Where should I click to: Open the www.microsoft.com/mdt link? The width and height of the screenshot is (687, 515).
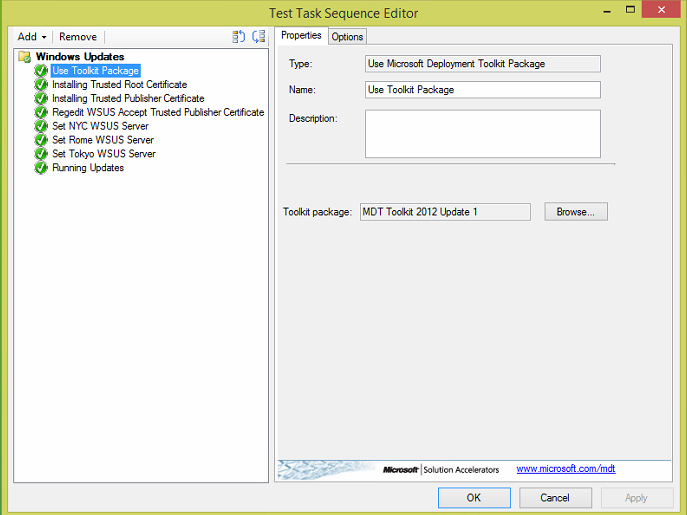click(x=566, y=469)
